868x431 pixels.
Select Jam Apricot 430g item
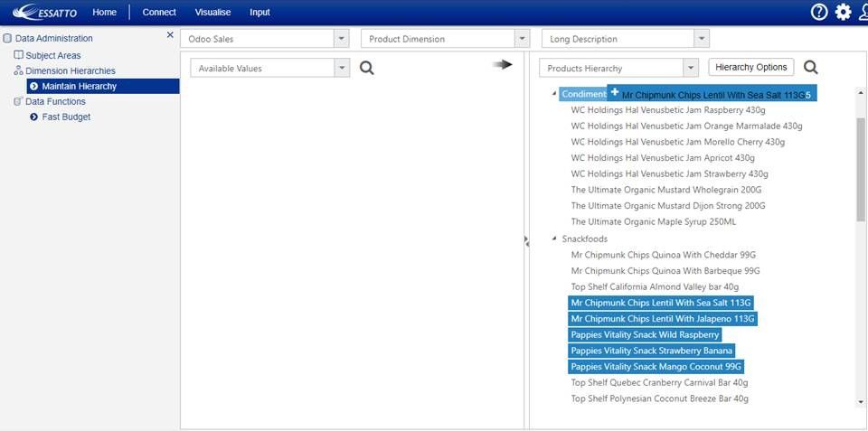[663, 158]
